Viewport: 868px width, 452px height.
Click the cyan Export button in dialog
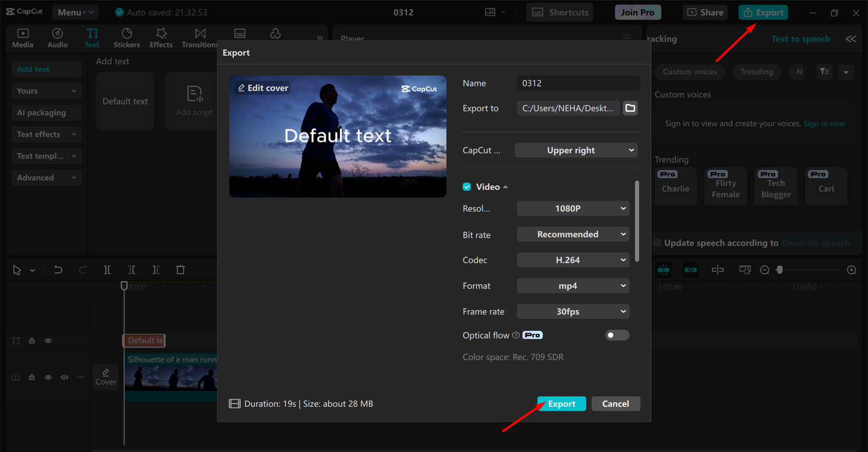click(561, 404)
